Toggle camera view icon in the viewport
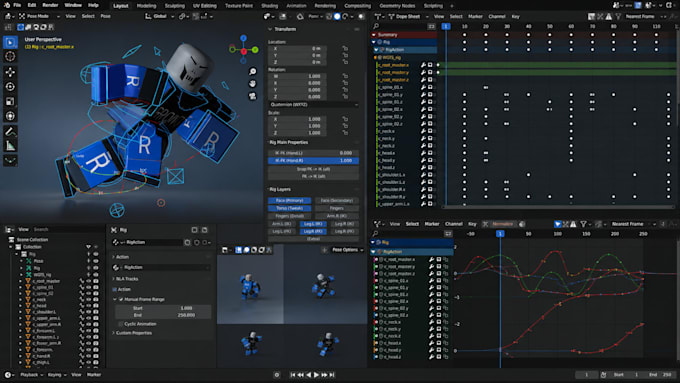 [252, 96]
